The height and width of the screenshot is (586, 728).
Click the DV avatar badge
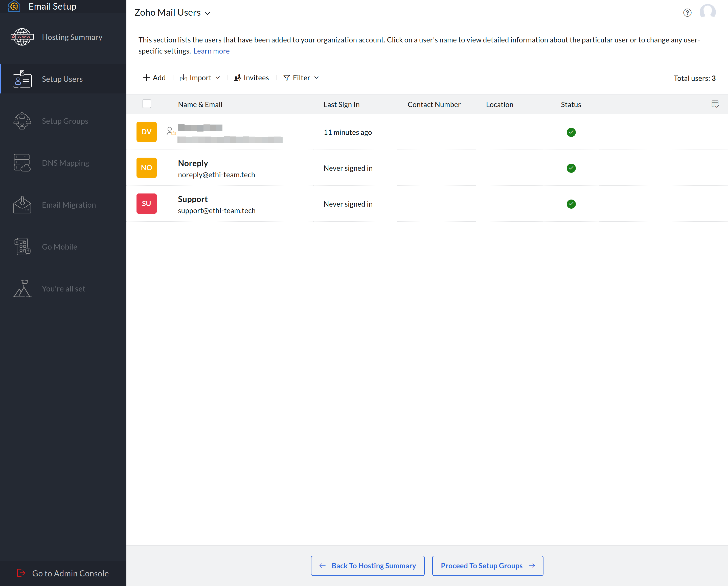(146, 132)
